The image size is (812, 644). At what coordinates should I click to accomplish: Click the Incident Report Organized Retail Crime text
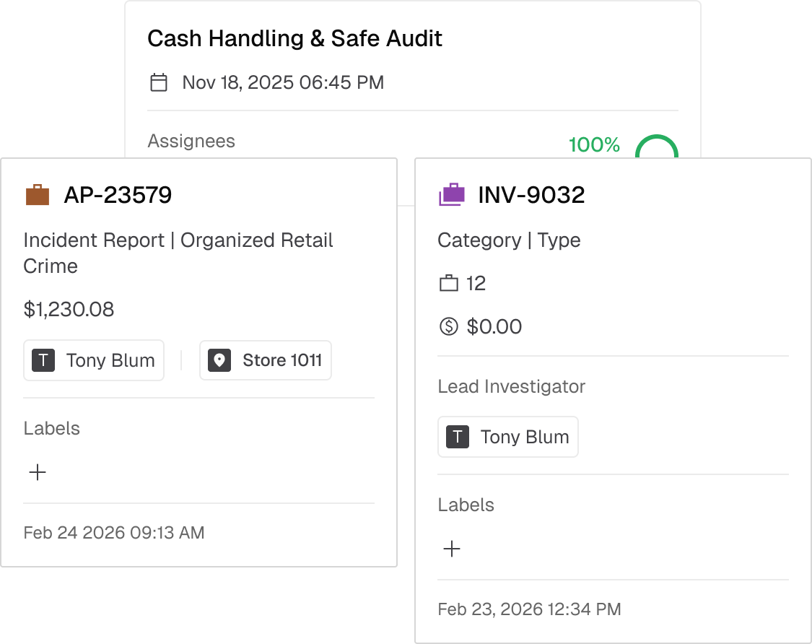coord(178,253)
